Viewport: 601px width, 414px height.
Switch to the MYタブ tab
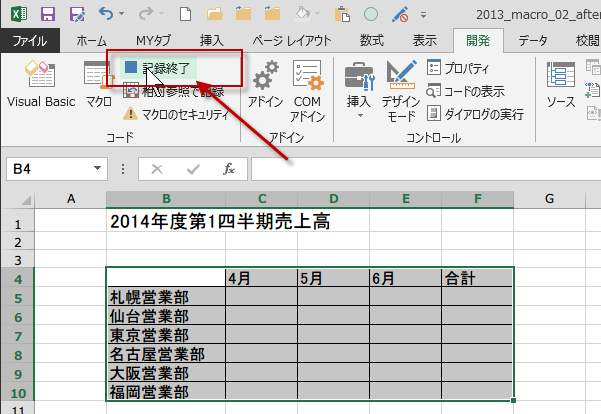pyautogui.click(x=153, y=40)
